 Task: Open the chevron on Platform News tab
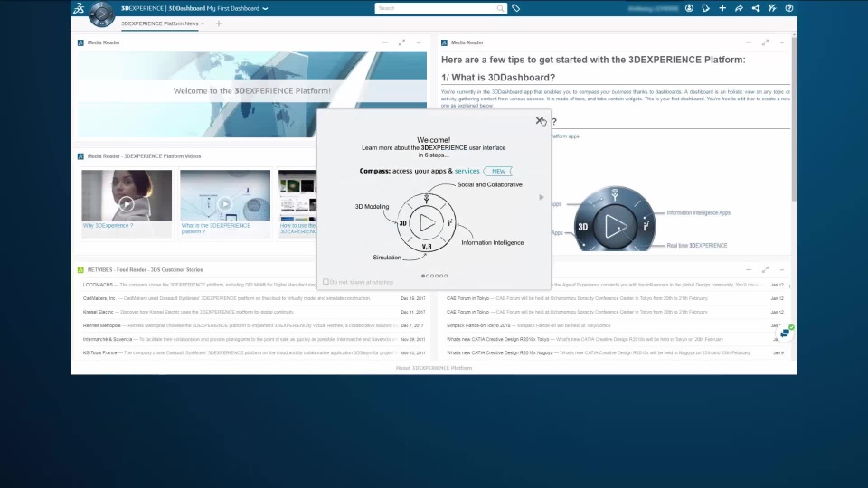click(x=203, y=23)
